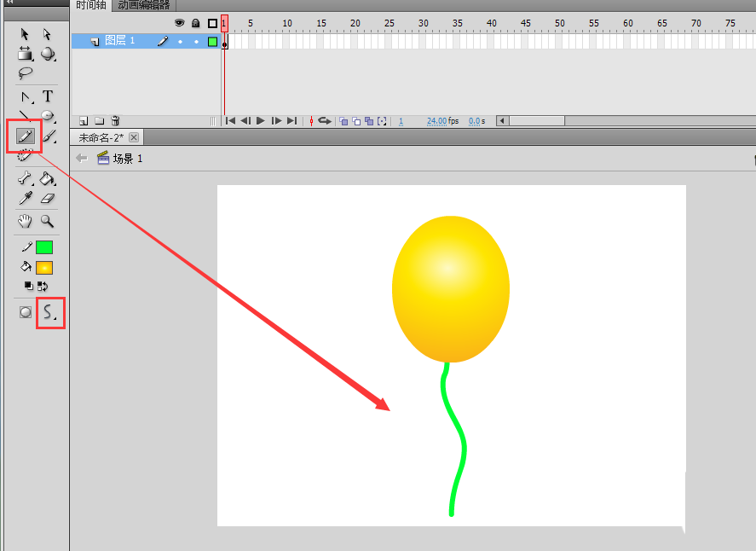
Task: Open Modify Markers dropdown
Action: pos(382,121)
